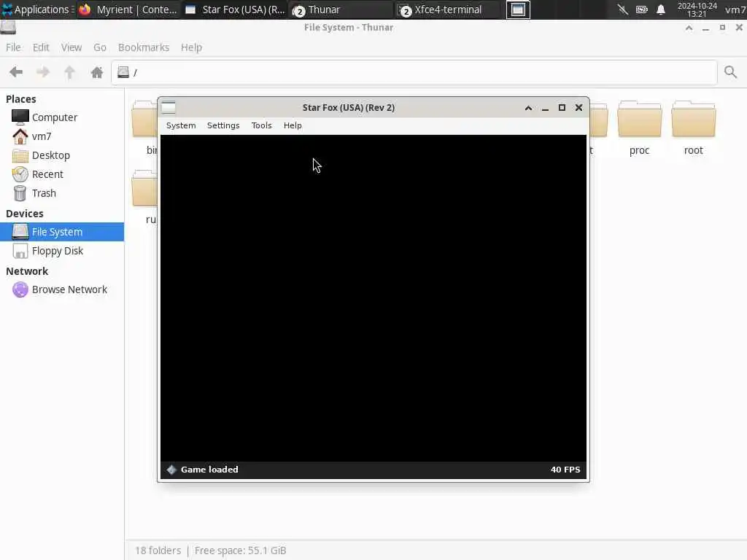
Task: Open Thunar Edit menu
Action: pos(41,47)
